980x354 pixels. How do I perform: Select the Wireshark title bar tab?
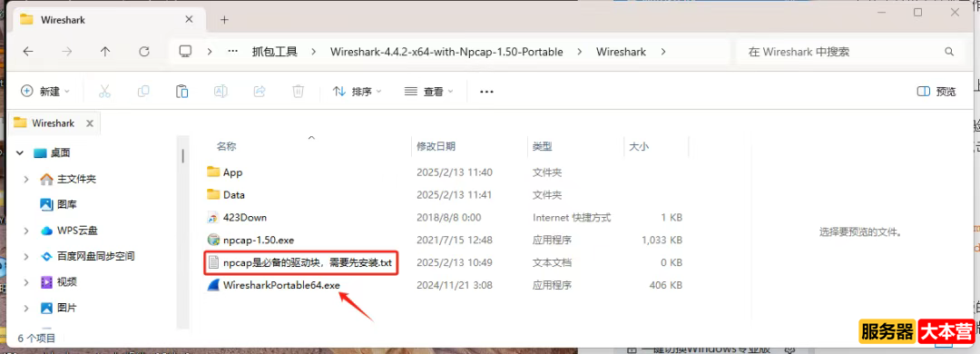[x=110, y=20]
